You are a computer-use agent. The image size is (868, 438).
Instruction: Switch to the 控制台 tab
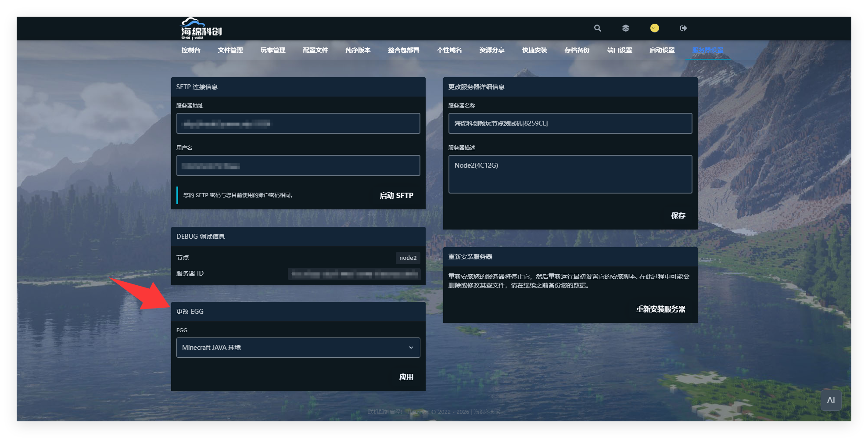(x=191, y=50)
